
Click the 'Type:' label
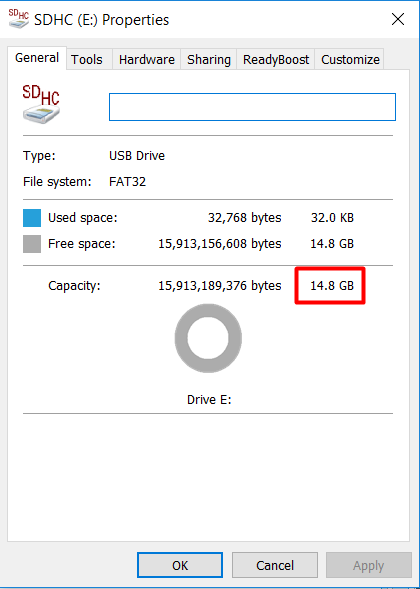(39, 156)
